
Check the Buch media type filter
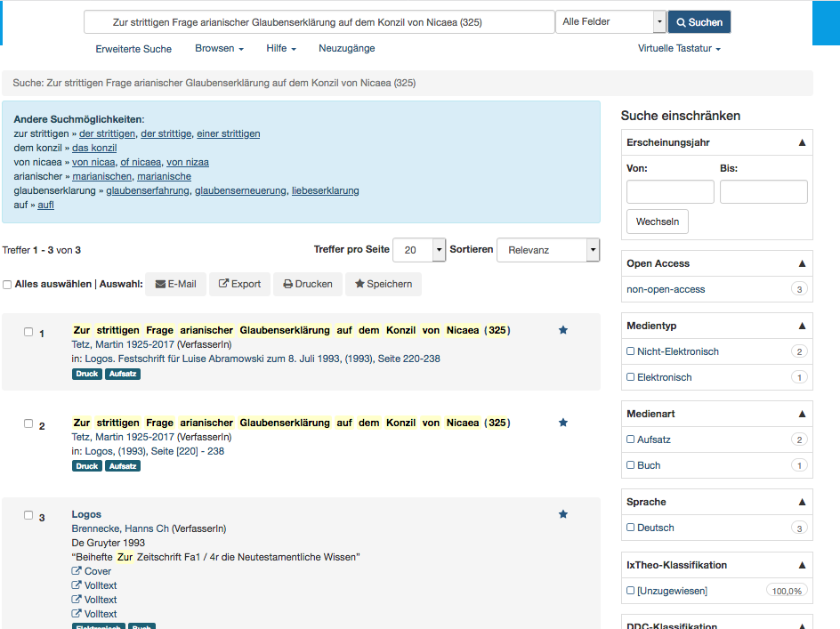[x=631, y=465]
